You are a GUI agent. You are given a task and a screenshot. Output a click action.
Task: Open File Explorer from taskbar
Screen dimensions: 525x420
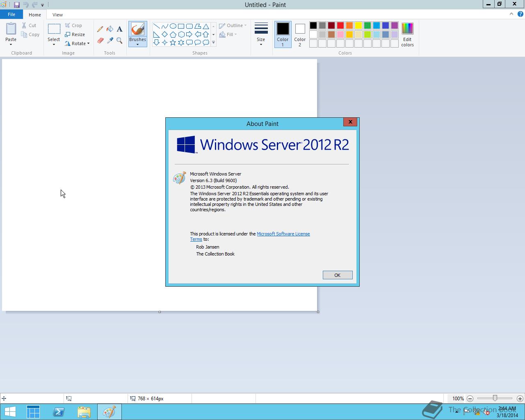pyautogui.click(x=84, y=412)
